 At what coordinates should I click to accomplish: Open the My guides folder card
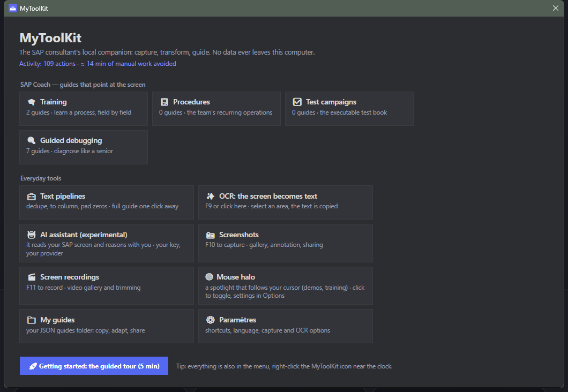coord(107,326)
